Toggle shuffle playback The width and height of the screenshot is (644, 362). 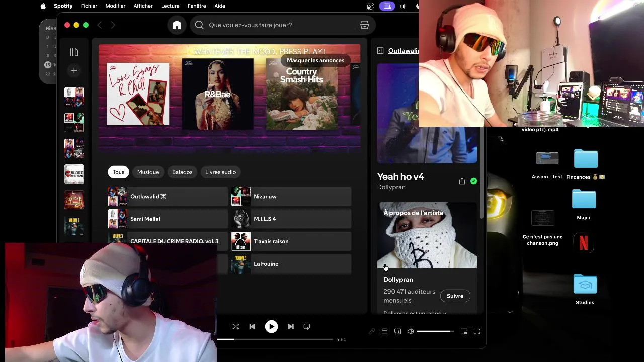click(236, 327)
